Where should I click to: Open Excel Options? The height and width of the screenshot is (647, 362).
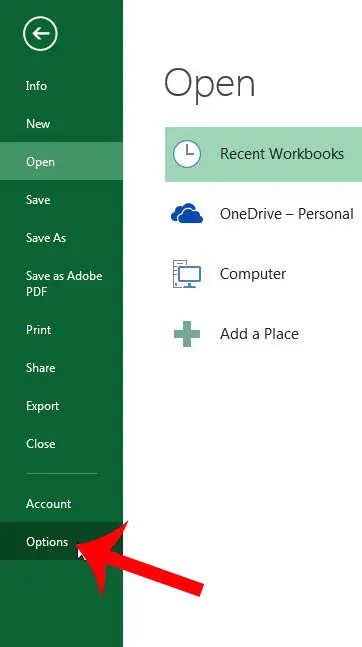61,541
